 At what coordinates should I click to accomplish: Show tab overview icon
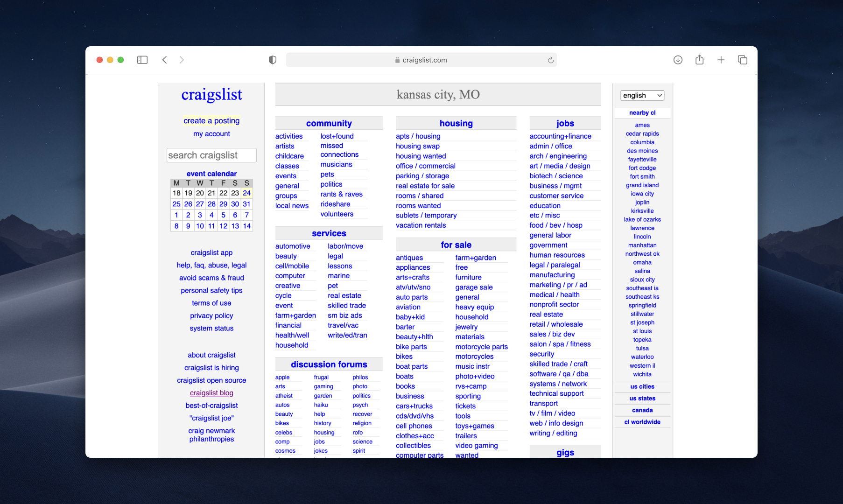coord(742,60)
